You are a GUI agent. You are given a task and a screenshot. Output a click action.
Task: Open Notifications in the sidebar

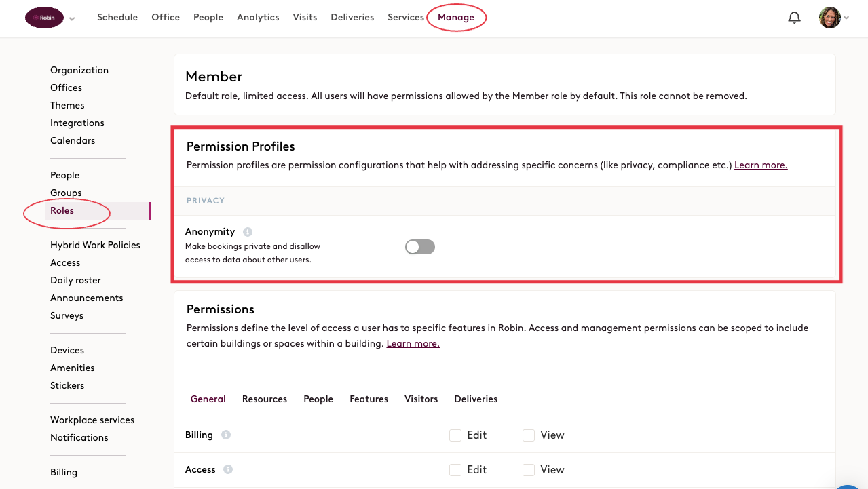pyautogui.click(x=79, y=437)
